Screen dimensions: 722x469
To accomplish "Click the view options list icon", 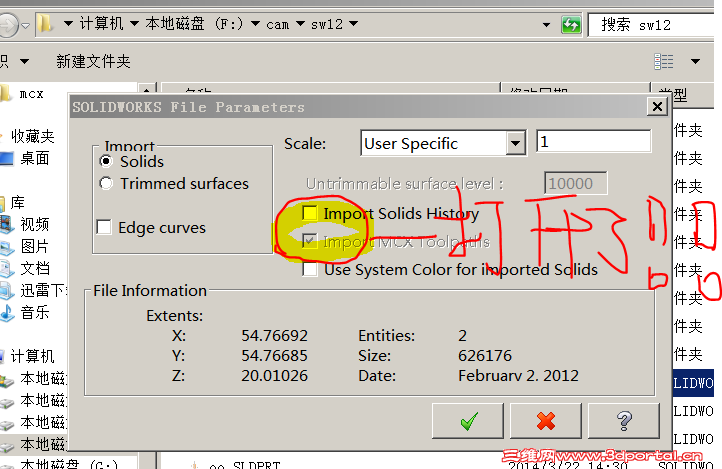I will (664, 61).
